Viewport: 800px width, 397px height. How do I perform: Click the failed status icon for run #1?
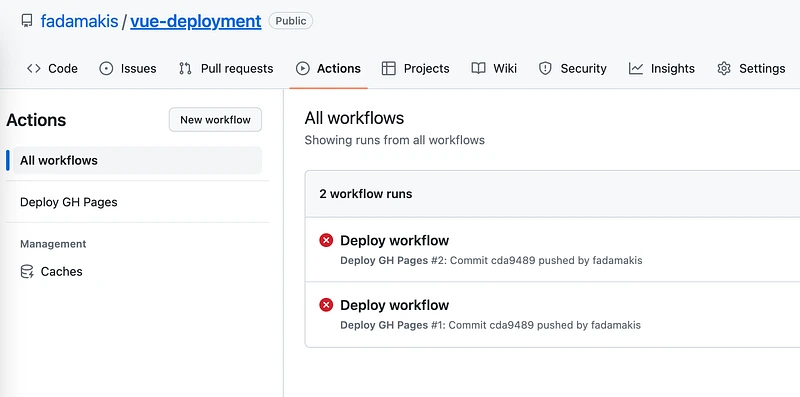(x=326, y=305)
